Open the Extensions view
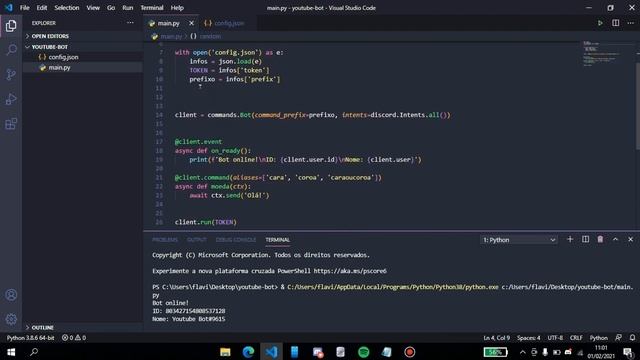Screen dimensions: 640x360 (11, 124)
